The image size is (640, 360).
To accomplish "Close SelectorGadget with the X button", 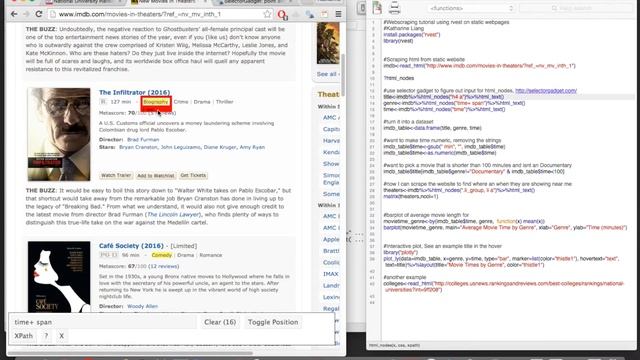I will pyautogui.click(x=62, y=336).
